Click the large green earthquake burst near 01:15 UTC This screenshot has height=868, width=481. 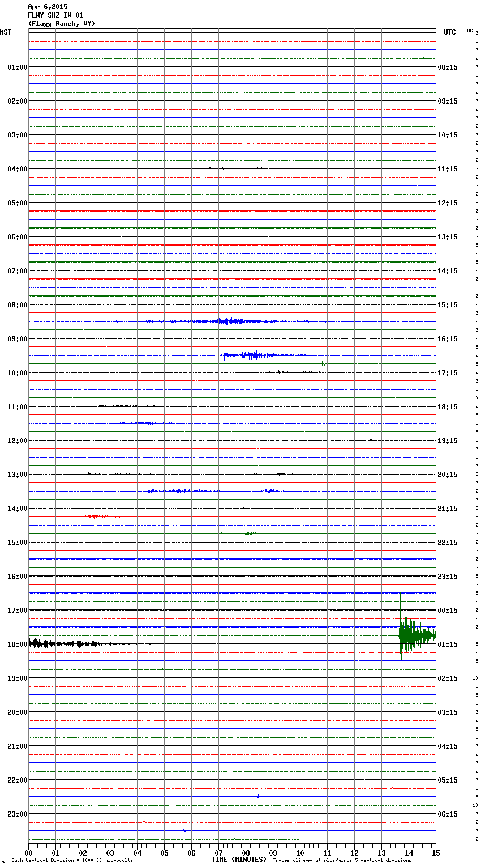pos(416,635)
